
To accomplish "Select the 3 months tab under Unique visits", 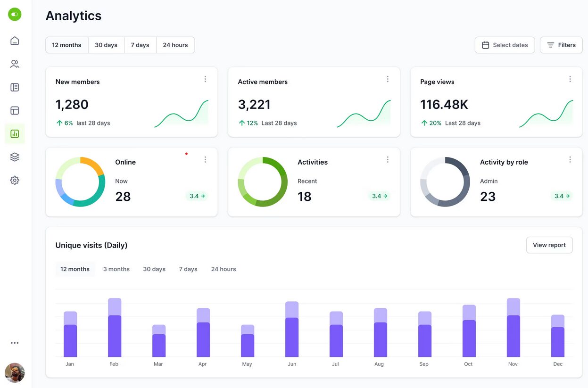I will (116, 269).
